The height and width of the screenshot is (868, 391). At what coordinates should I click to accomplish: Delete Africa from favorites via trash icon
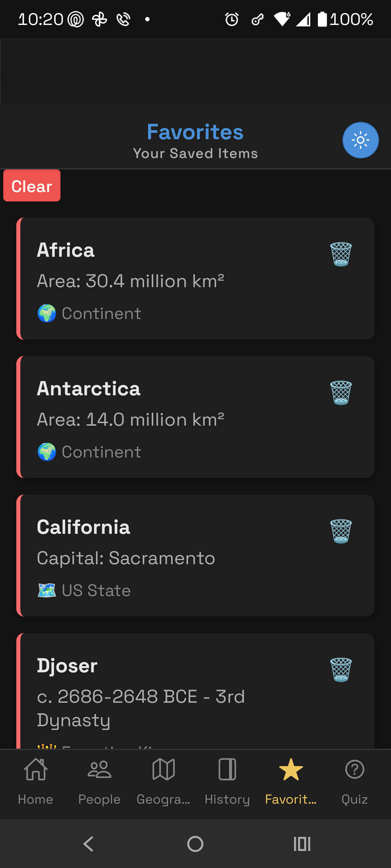[341, 254]
